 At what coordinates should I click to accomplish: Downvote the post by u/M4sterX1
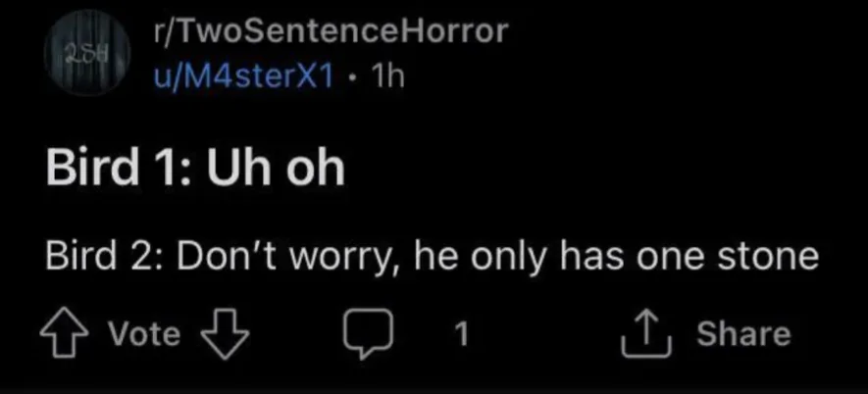tap(225, 333)
